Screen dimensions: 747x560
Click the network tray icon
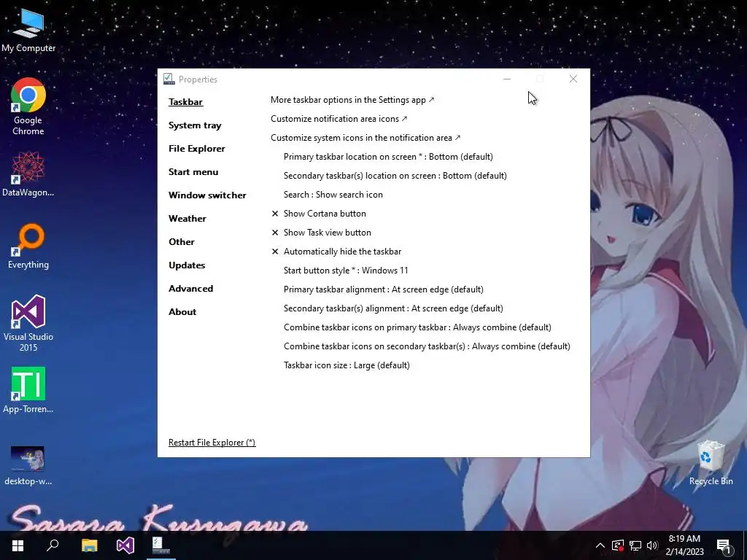point(635,545)
